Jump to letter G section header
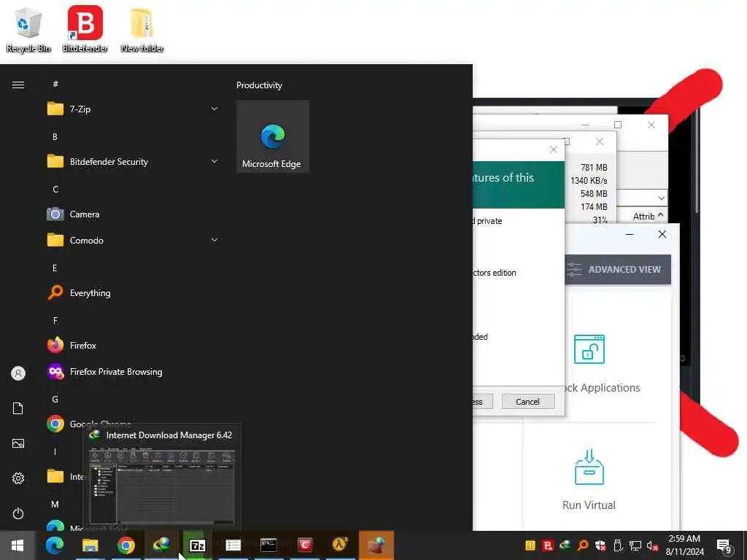This screenshot has height=560, width=747. click(55, 400)
